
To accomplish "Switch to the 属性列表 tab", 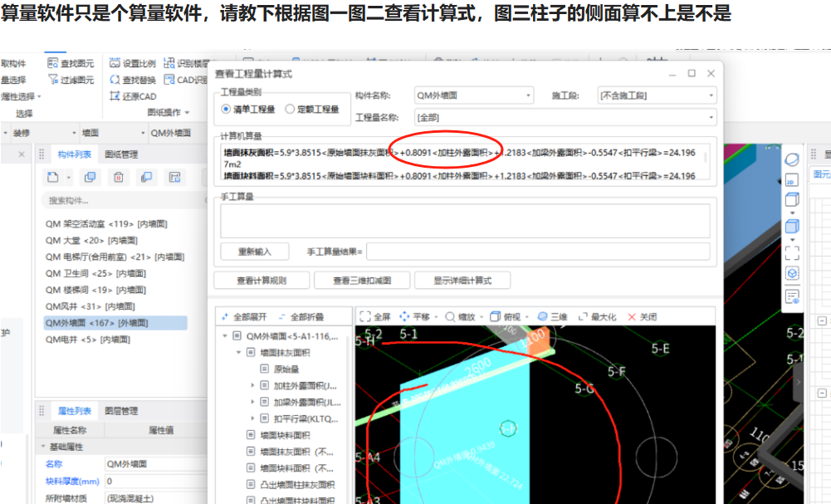I will click(x=74, y=411).
